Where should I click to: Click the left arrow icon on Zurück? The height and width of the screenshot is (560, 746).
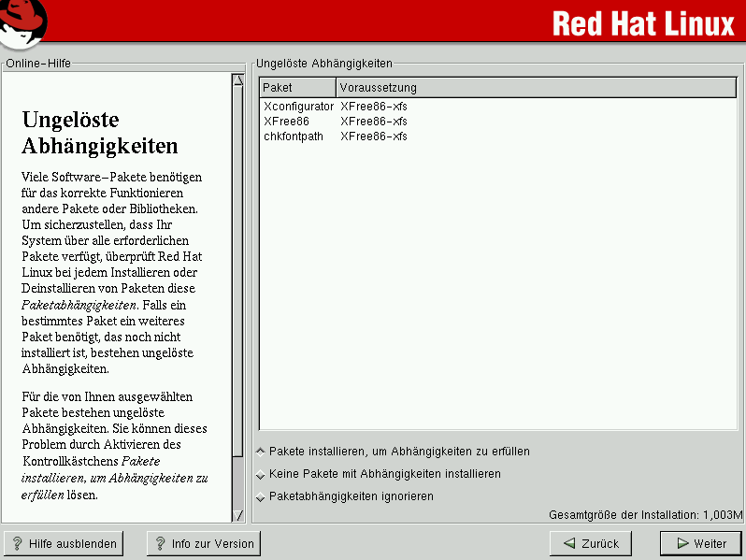click(x=568, y=543)
